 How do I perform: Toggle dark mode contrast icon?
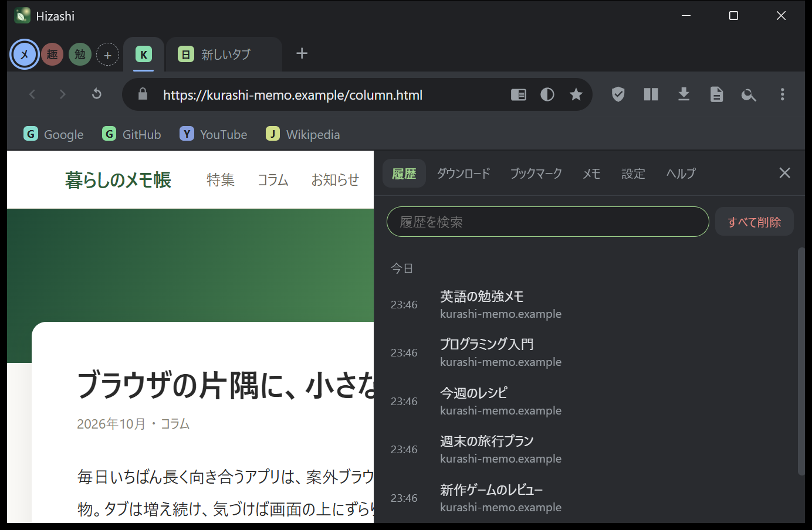pos(547,94)
